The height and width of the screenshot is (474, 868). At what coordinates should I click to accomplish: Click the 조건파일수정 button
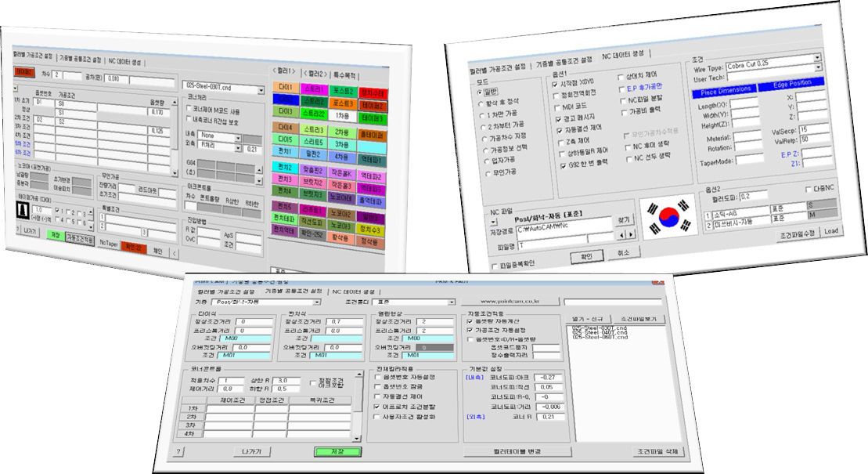point(797,233)
